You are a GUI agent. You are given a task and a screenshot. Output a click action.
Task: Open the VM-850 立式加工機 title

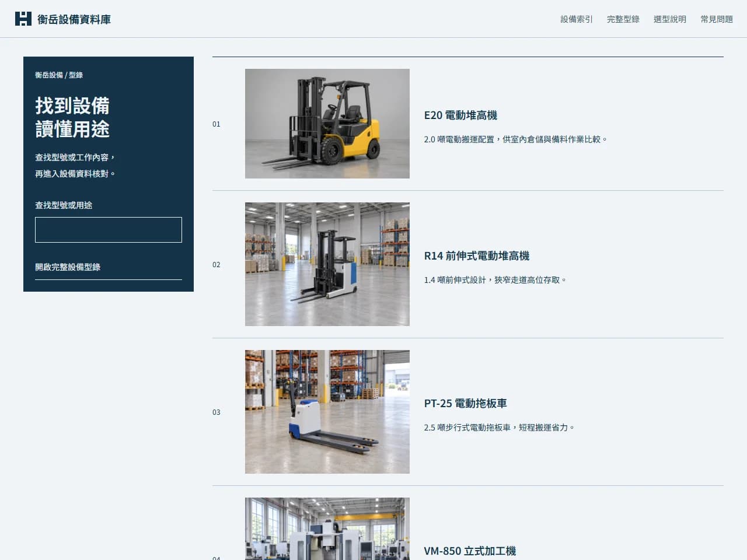tap(470, 551)
